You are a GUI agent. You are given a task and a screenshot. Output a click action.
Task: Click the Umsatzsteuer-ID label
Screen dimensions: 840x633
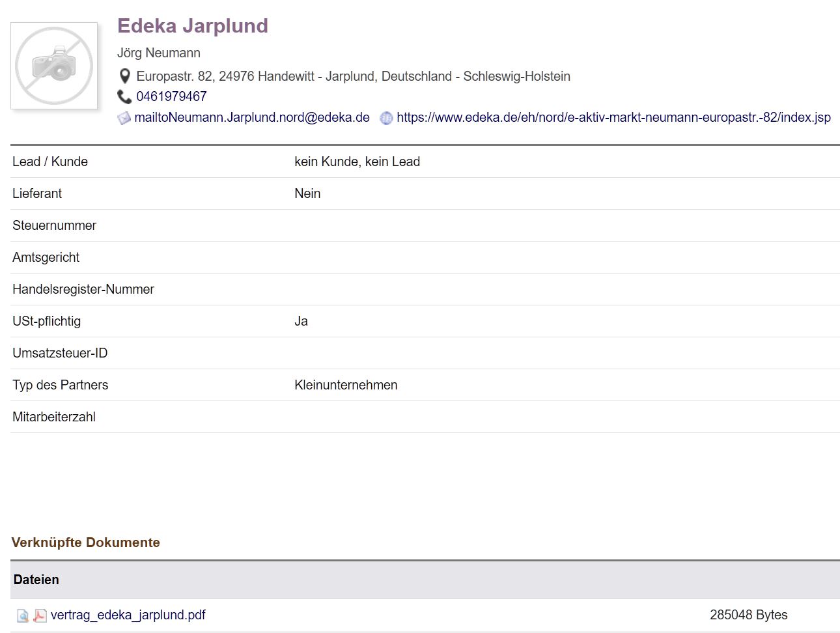pyautogui.click(x=60, y=353)
